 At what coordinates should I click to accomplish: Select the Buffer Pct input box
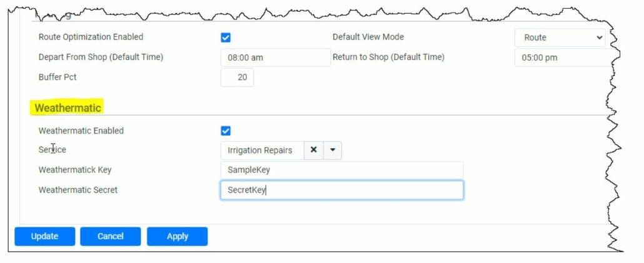coord(237,78)
